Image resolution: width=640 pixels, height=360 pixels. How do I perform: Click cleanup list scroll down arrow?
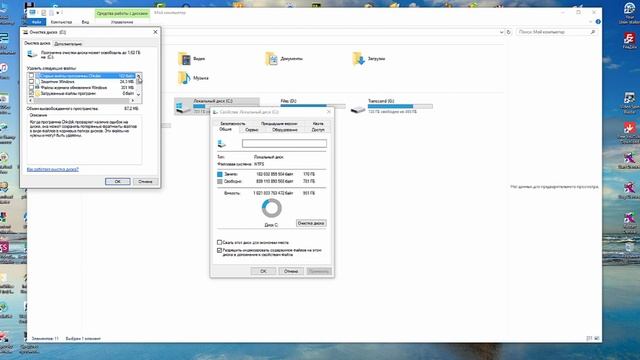click(138, 95)
